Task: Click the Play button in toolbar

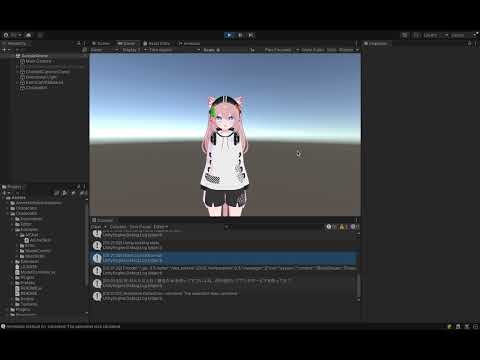Action: coord(229,35)
